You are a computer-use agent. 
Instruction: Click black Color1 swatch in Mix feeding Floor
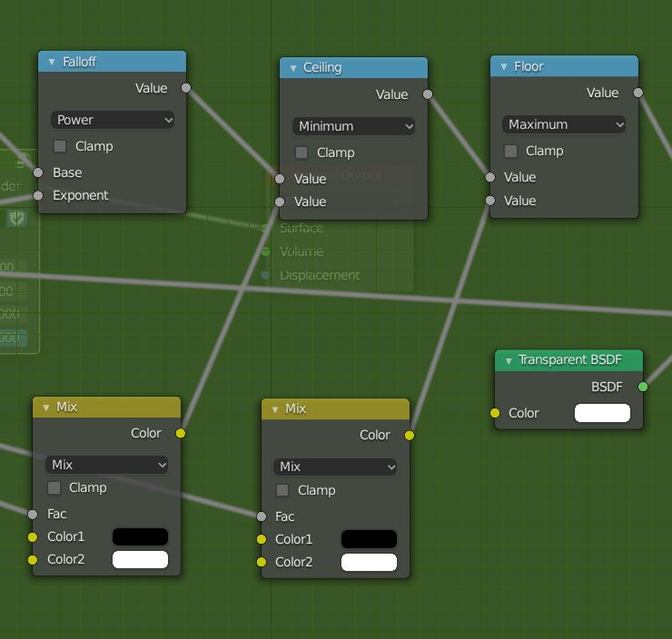369,539
